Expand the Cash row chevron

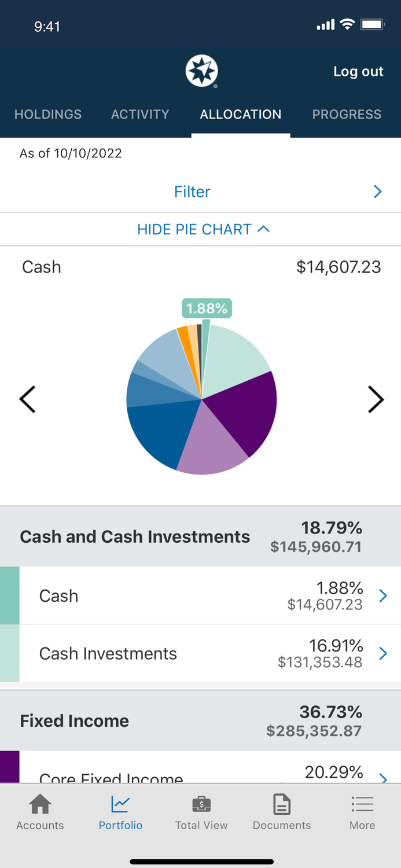click(382, 595)
